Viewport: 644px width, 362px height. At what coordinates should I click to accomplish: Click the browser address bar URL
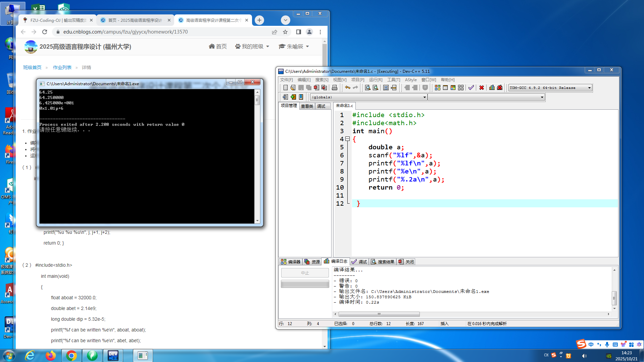click(x=126, y=32)
